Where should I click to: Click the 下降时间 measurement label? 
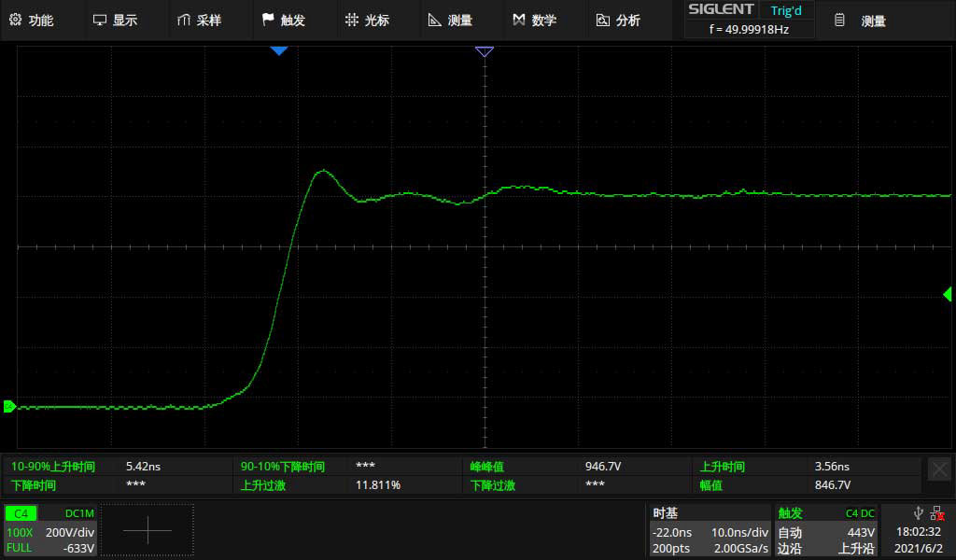[x=34, y=485]
